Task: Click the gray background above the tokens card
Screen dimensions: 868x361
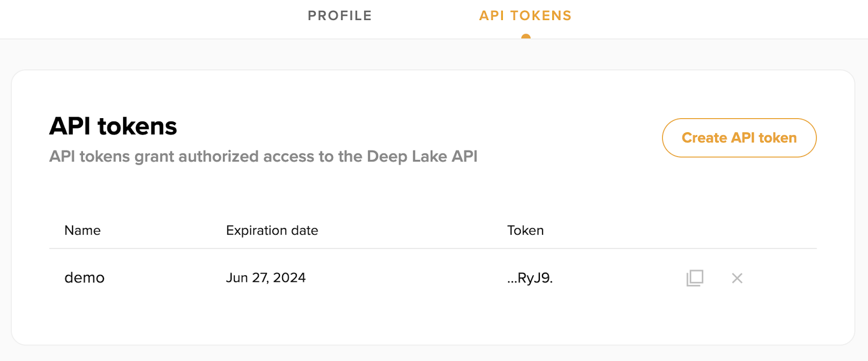Action: 434,54
